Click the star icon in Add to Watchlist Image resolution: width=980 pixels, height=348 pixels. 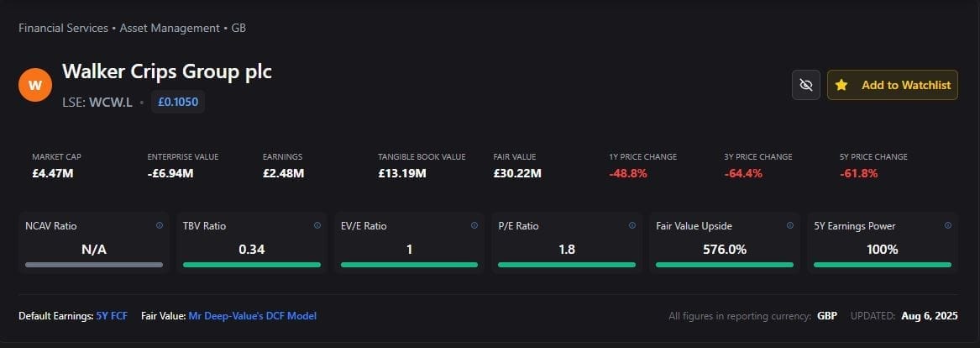841,85
